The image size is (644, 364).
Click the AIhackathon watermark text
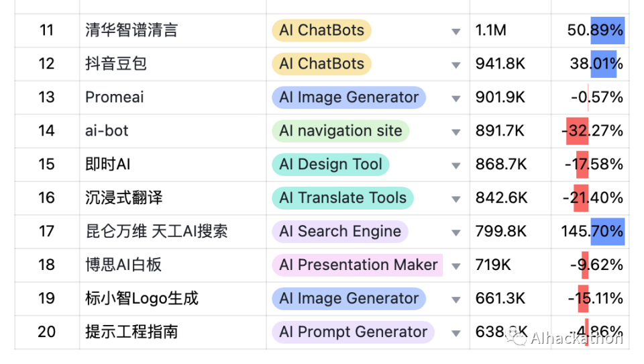coord(576,338)
